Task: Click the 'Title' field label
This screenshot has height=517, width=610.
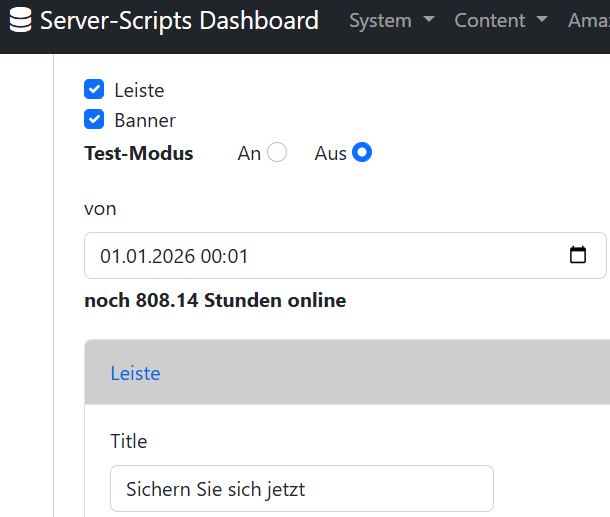Action: pyautogui.click(x=129, y=441)
